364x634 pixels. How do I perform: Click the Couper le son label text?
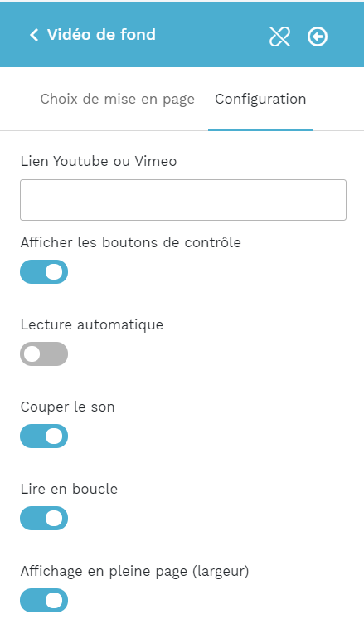point(67,407)
